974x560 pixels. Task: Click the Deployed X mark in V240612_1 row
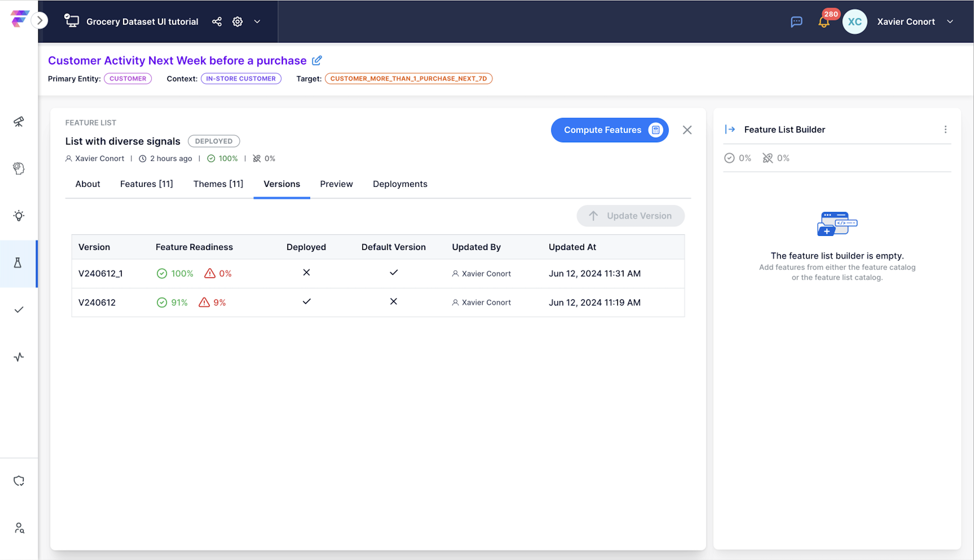point(306,272)
